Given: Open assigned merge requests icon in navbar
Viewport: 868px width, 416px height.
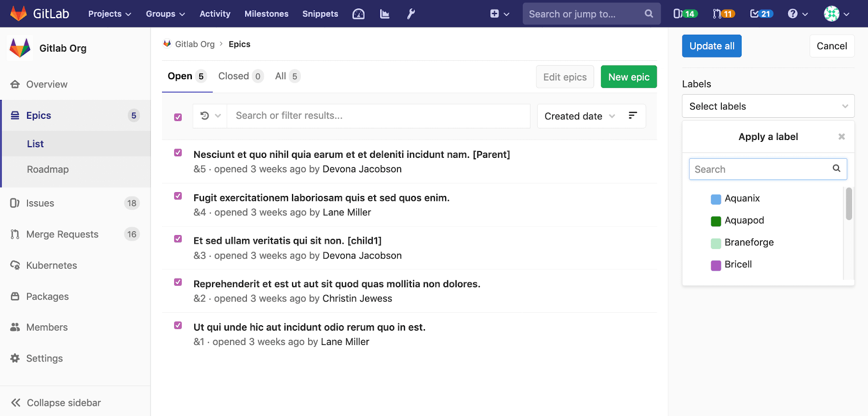Looking at the screenshot, I should pos(723,14).
